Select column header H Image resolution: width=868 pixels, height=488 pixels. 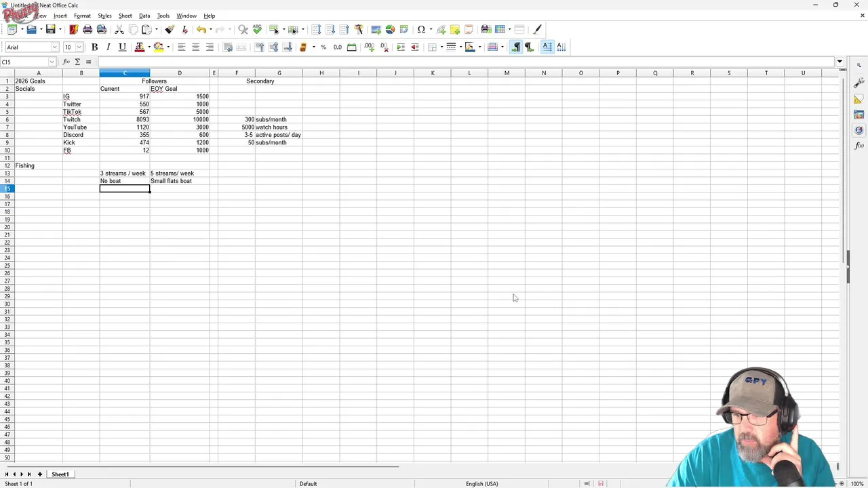(321, 73)
